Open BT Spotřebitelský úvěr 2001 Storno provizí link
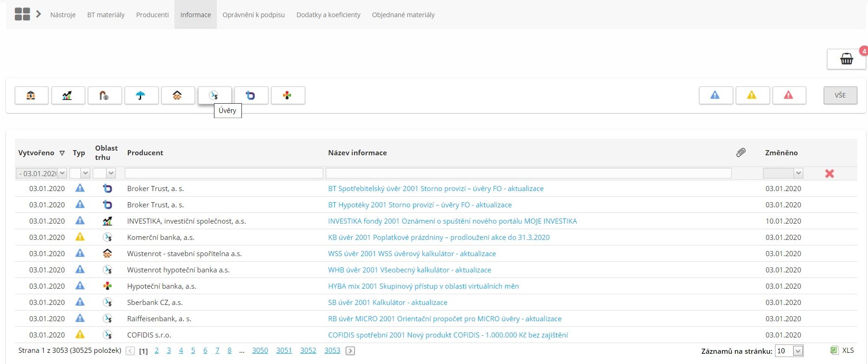The height and width of the screenshot is (364, 868). [436, 188]
